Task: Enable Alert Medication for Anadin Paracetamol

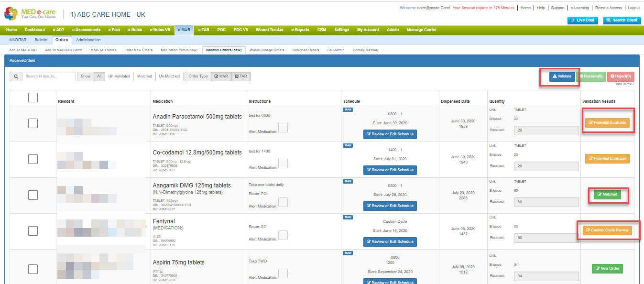Action: pos(283,128)
